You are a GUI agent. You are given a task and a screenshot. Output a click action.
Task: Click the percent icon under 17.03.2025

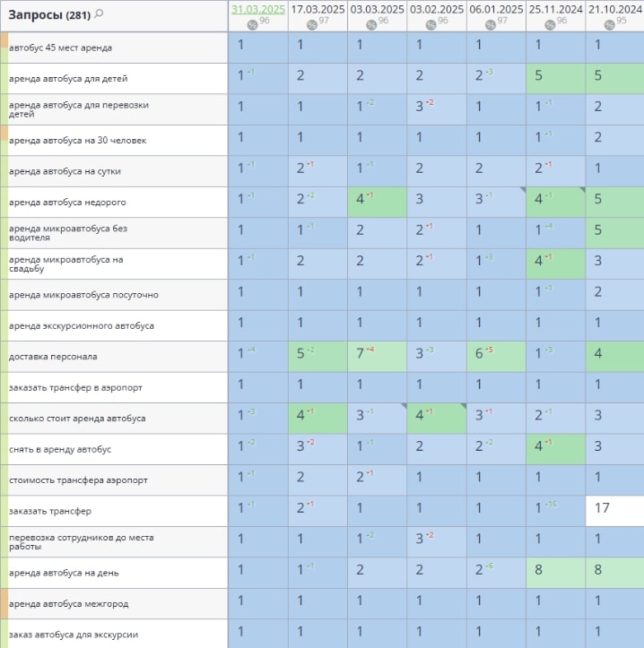(x=311, y=22)
